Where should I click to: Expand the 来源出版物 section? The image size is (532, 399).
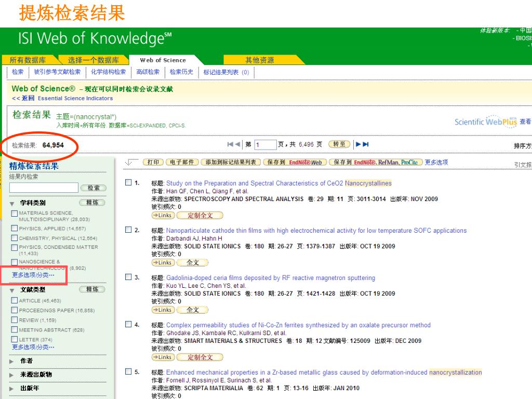coord(11,375)
